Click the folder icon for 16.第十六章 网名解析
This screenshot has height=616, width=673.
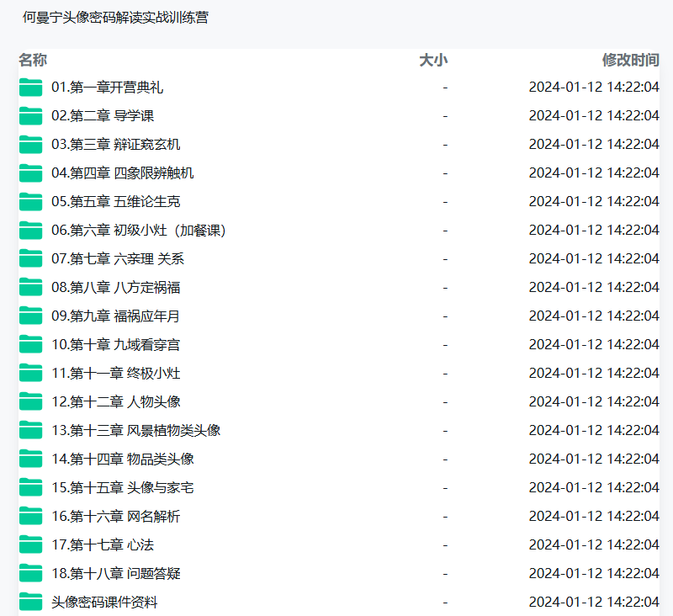click(x=30, y=516)
